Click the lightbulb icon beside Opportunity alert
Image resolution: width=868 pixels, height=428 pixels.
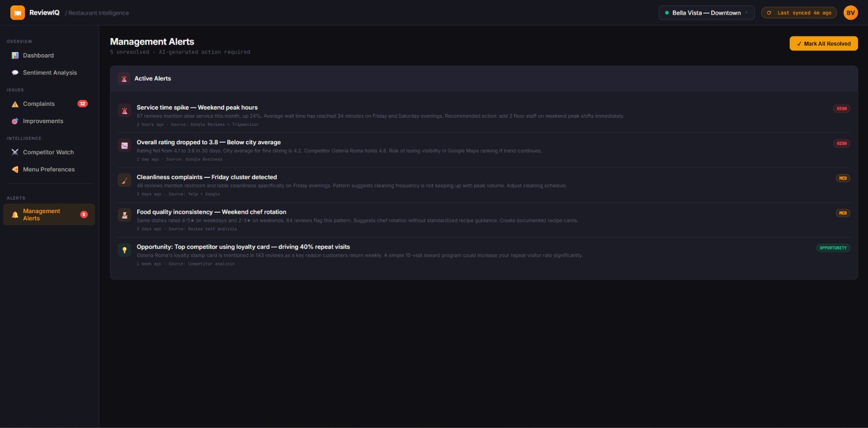[125, 250]
